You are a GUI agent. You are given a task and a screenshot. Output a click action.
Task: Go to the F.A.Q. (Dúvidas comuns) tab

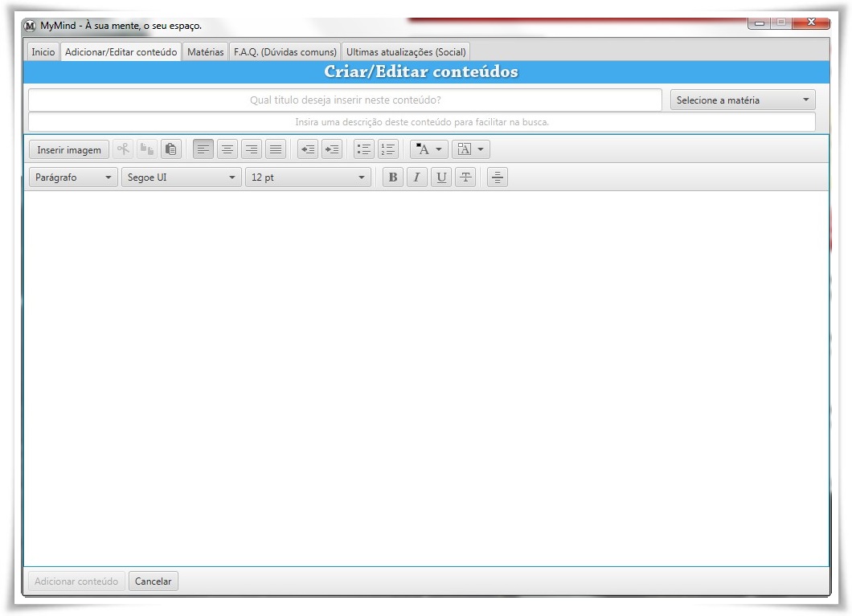(x=285, y=52)
